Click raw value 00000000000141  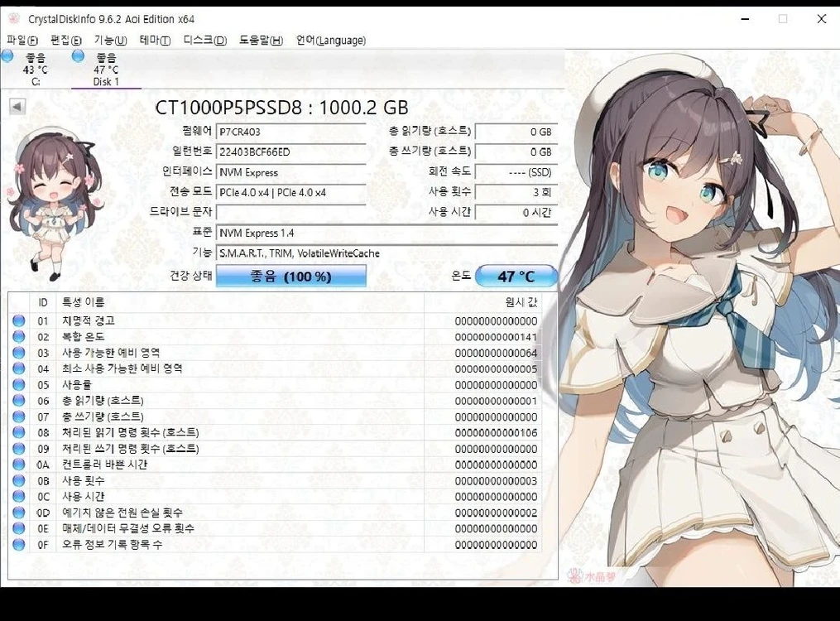pos(496,337)
